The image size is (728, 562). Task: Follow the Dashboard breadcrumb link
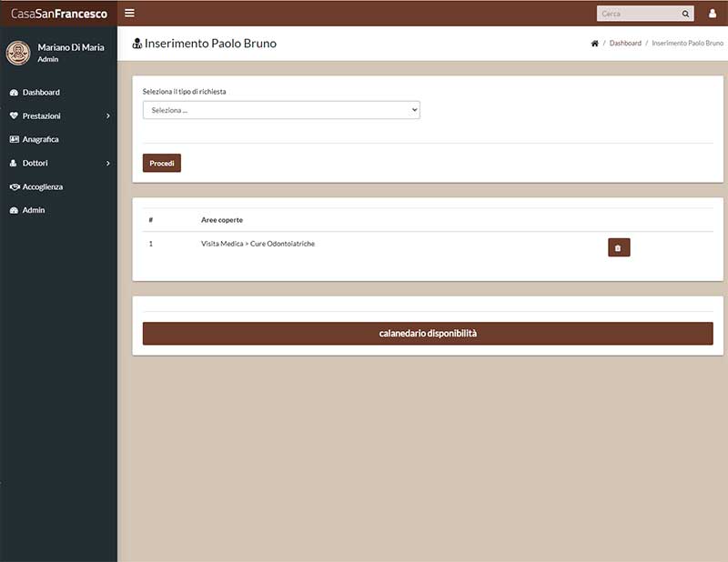point(625,43)
